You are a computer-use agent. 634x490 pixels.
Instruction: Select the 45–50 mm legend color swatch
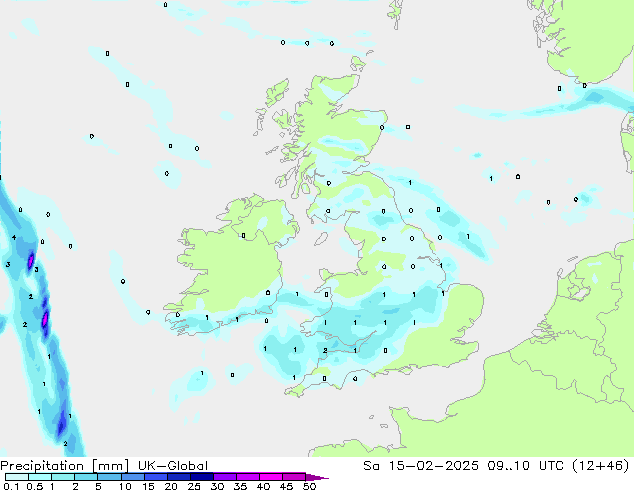[294, 477]
